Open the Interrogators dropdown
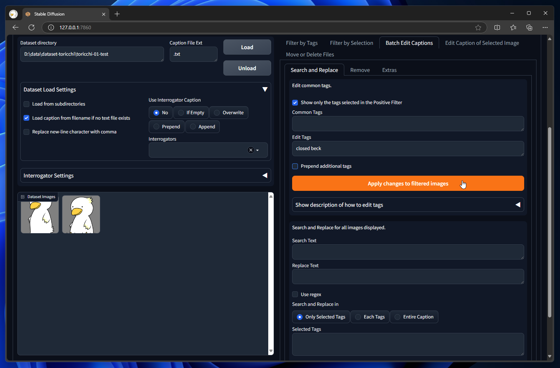Image resolution: width=560 pixels, height=368 pixels. (x=258, y=150)
